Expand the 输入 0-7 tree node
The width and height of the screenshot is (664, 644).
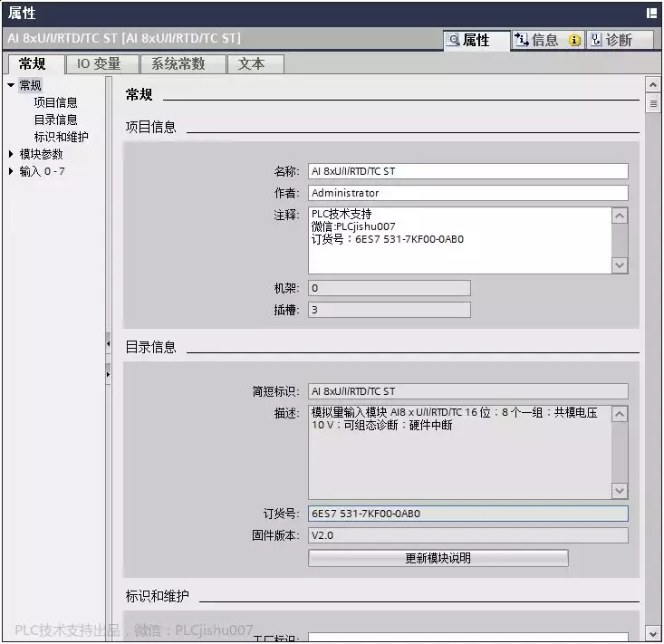point(11,171)
